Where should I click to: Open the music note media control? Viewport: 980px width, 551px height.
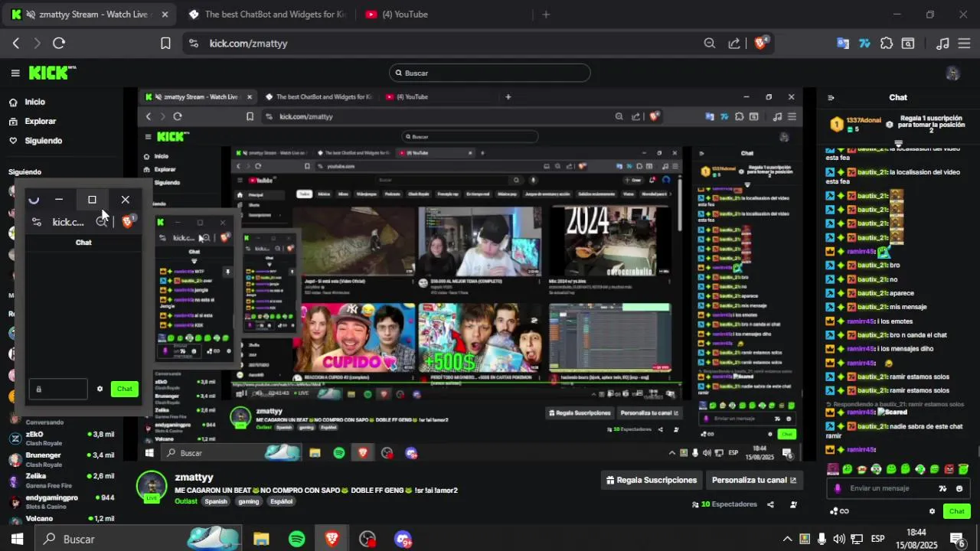943,44
